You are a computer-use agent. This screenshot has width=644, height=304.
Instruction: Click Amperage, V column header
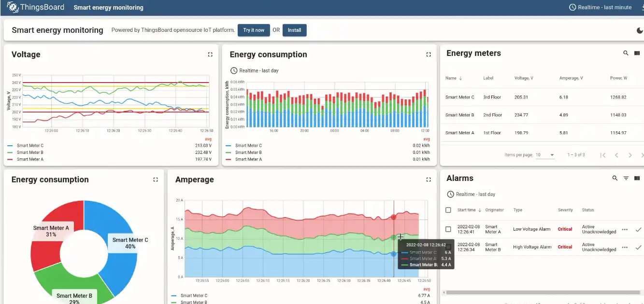click(x=570, y=78)
